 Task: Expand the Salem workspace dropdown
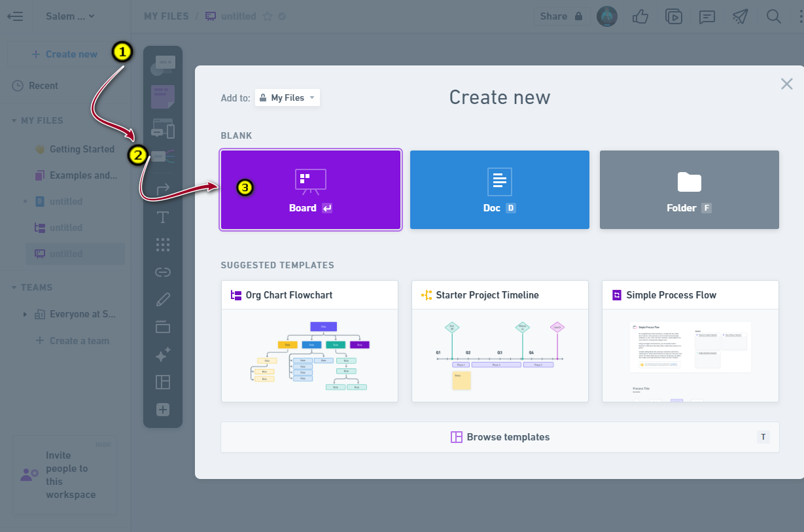69,16
